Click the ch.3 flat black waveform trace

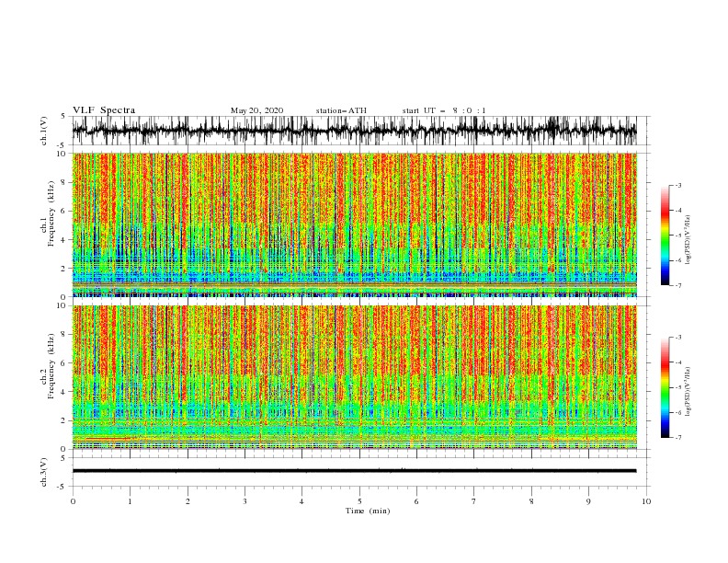coord(355,471)
